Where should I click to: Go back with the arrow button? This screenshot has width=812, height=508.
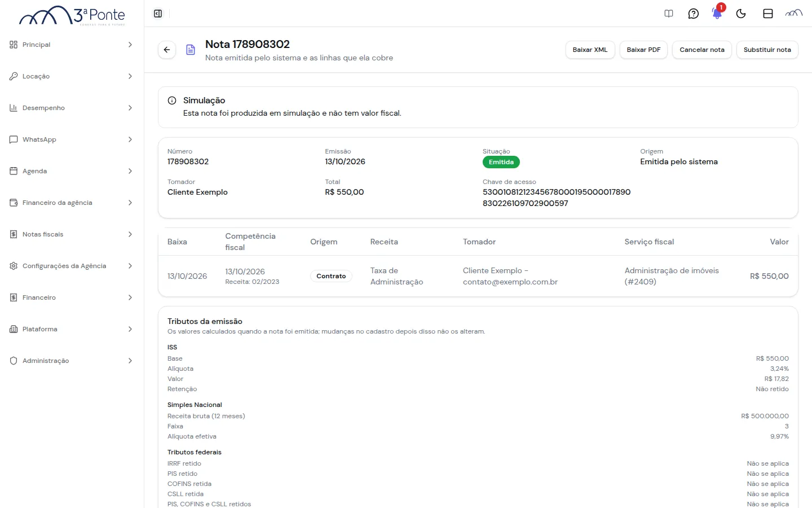tap(167, 50)
